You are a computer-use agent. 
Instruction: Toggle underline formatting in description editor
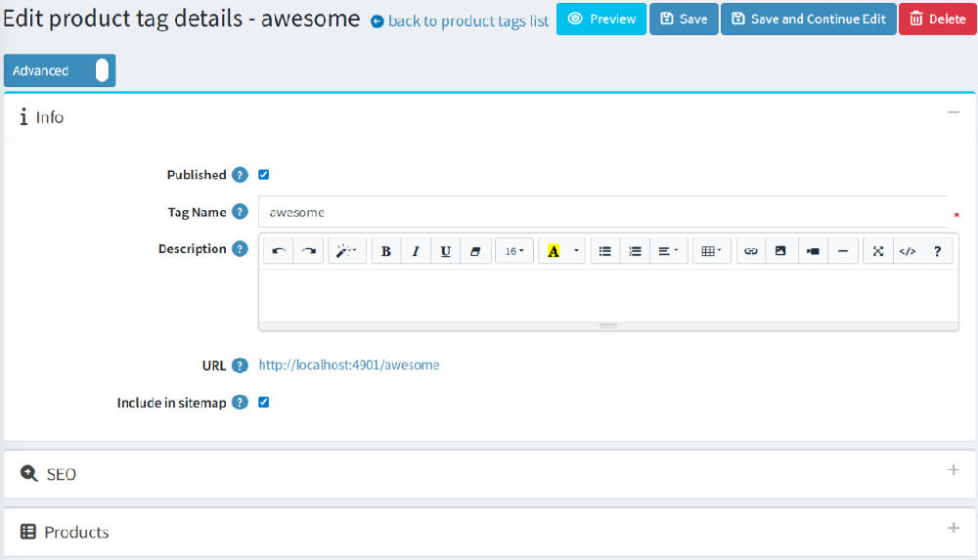(x=445, y=251)
